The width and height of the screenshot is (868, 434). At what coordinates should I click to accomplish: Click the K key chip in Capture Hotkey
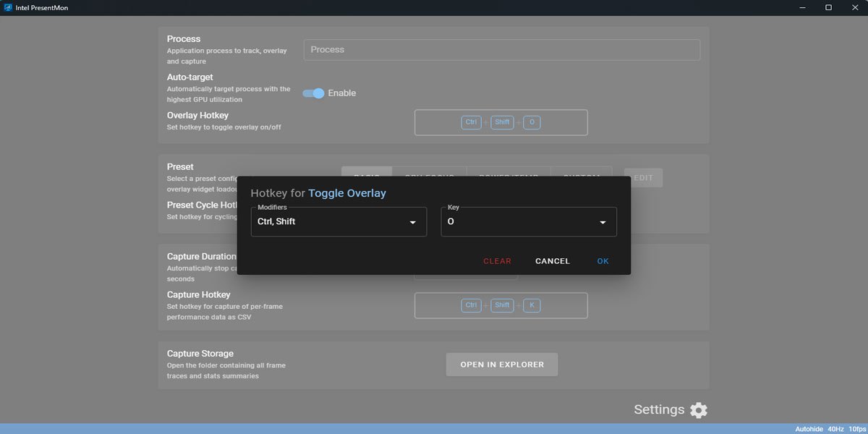click(532, 305)
